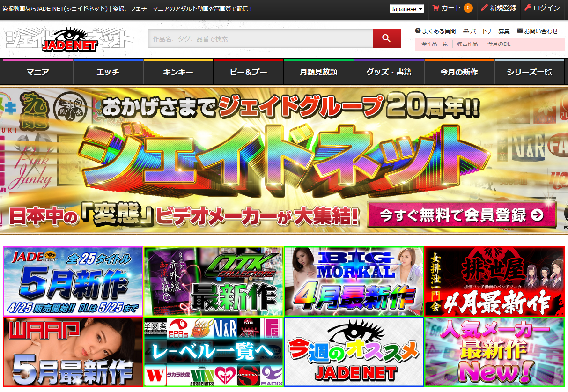The width and height of the screenshot is (568, 392).
Task: Click the envelope icon for お問い合わせ
Action: click(520, 31)
